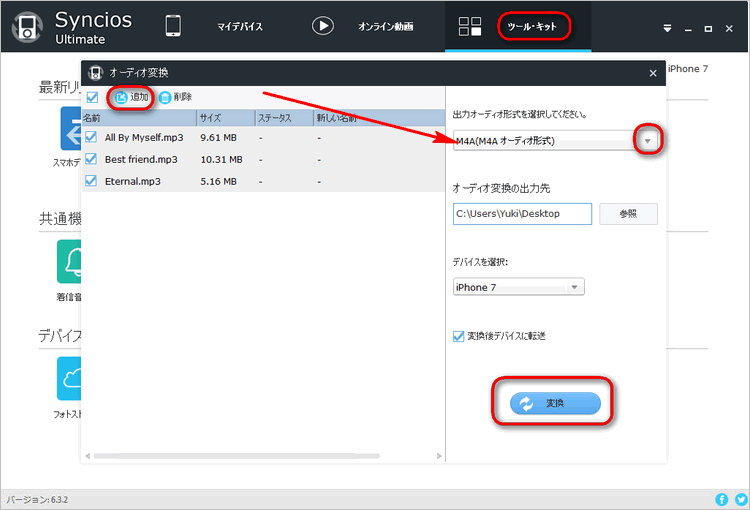
Task: Open オンライン動画 tab
Action: point(386,27)
